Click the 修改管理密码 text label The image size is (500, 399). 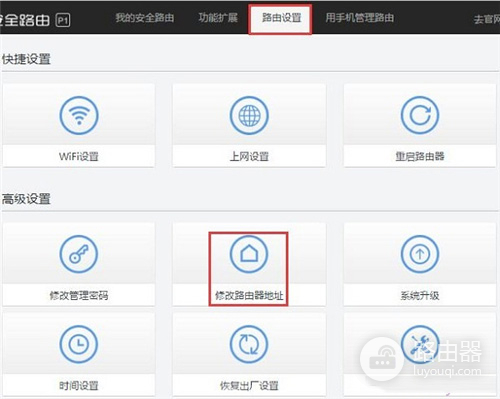pyautogui.click(x=79, y=295)
